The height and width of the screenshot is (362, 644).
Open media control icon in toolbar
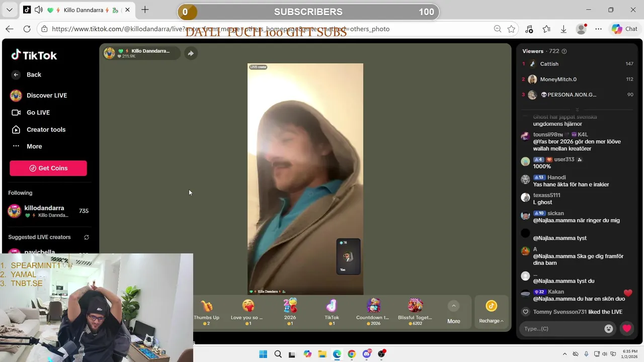pos(529,29)
